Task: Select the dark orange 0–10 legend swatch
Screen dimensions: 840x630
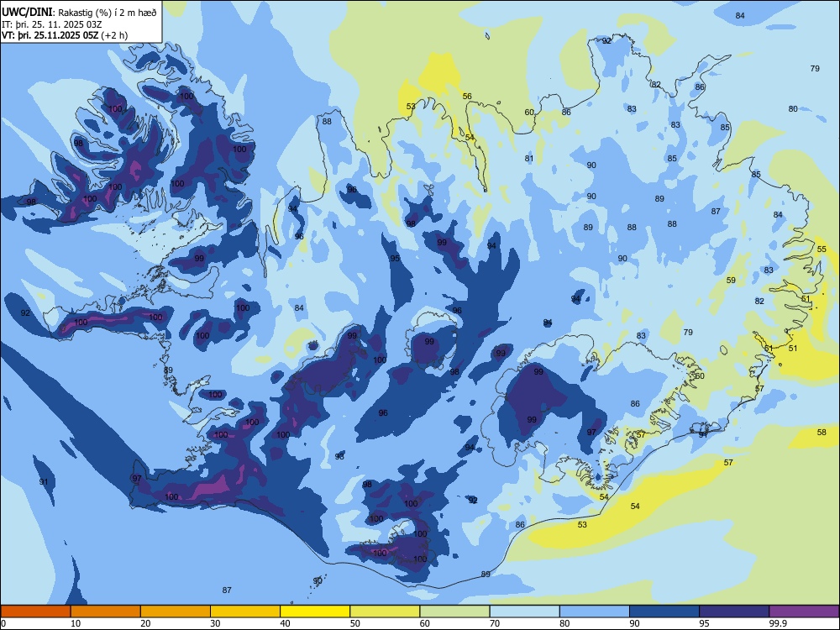Action: pyautogui.click(x=35, y=612)
